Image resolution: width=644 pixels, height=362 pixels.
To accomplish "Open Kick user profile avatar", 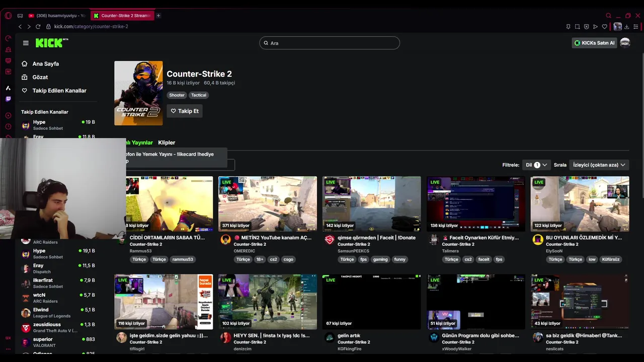I will point(625,43).
